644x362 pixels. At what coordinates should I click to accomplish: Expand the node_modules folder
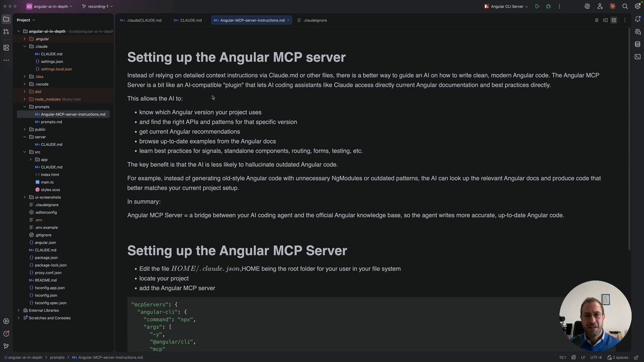25,99
